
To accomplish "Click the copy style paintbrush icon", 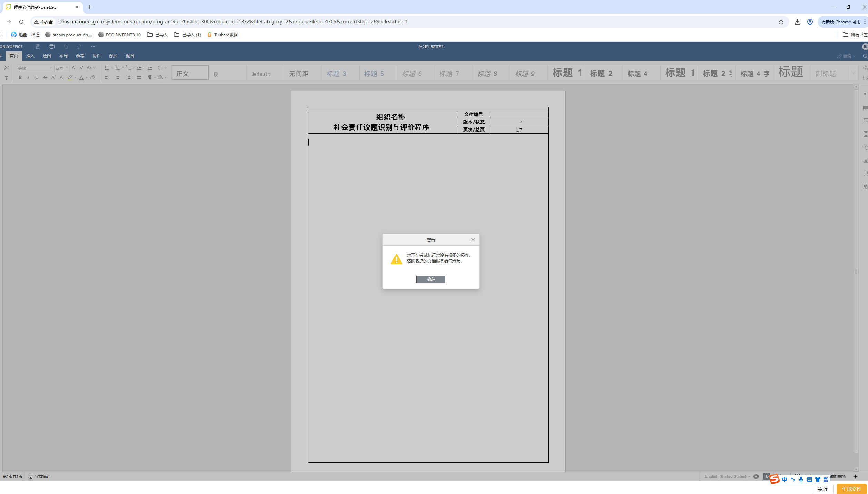I will click(6, 77).
